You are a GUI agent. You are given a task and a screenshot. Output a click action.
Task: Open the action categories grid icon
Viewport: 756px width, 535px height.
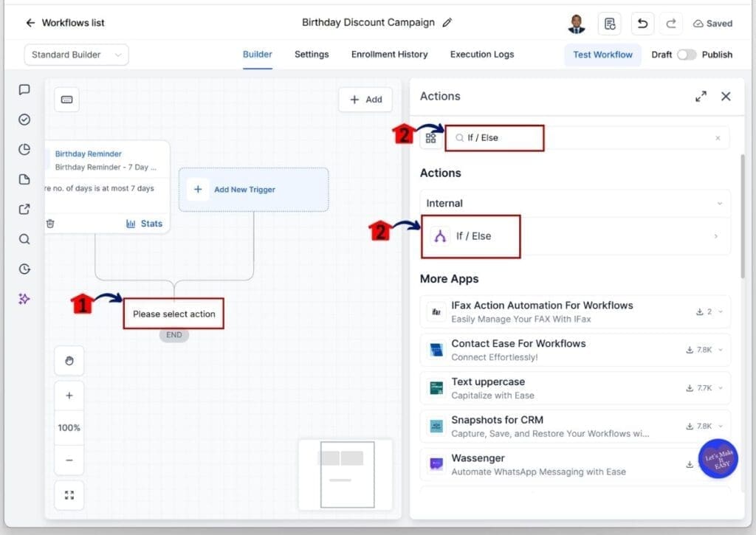[x=431, y=138]
